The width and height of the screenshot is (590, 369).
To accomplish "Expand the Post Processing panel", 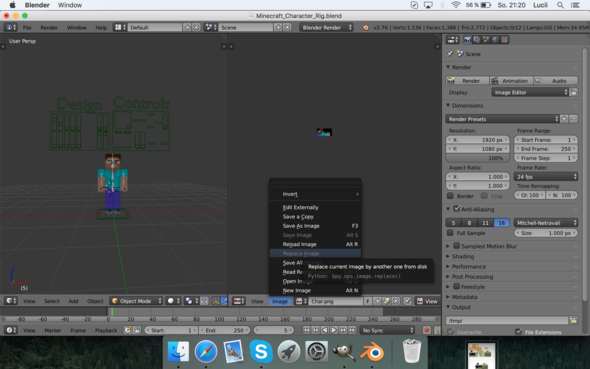I will [472, 276].
